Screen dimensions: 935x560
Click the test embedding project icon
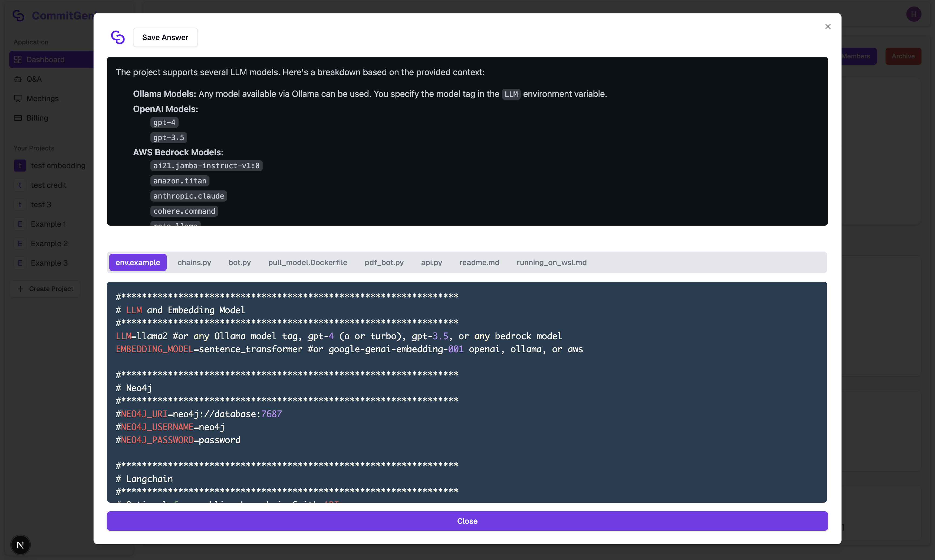pos(20,166)
